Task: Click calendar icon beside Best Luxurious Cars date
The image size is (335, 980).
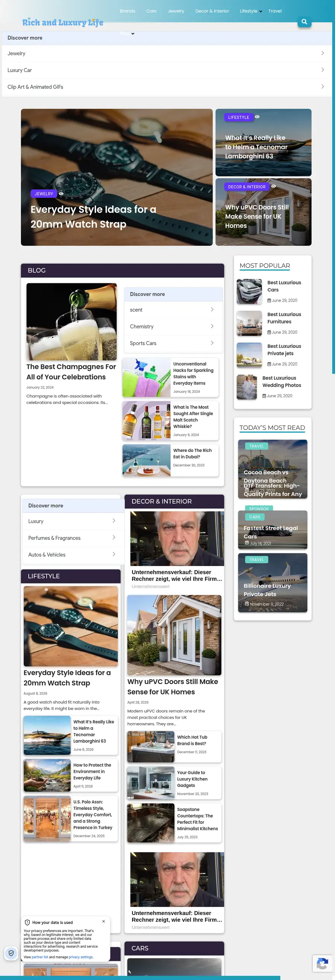Action: 269,301
